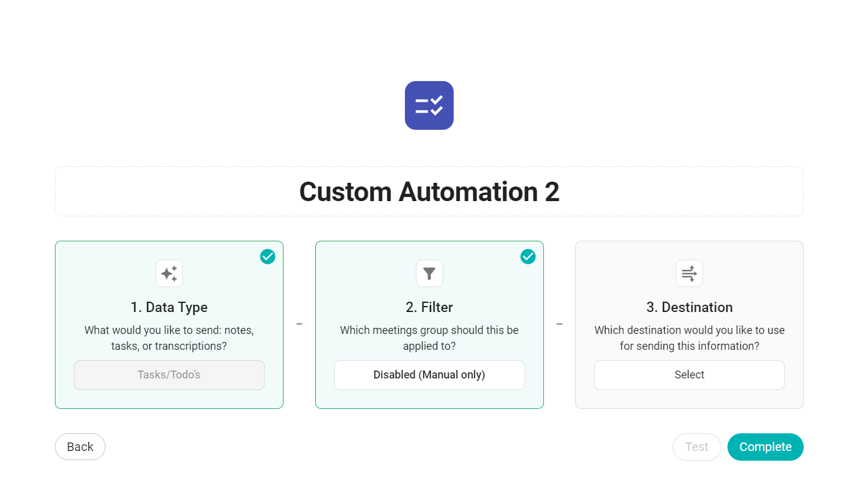
Task: Click the arrows icon in Destination card
Action: (689, 274)
